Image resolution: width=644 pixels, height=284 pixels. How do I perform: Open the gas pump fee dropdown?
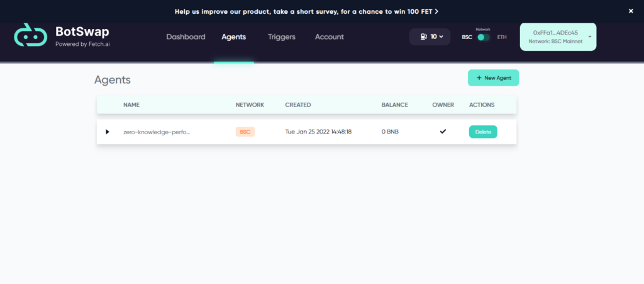(430, 37)
